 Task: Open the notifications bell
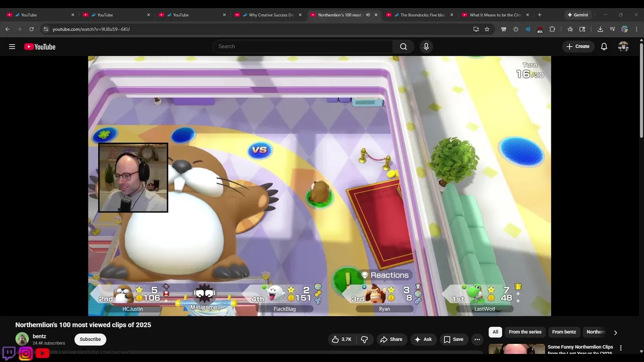click(604, 47)
